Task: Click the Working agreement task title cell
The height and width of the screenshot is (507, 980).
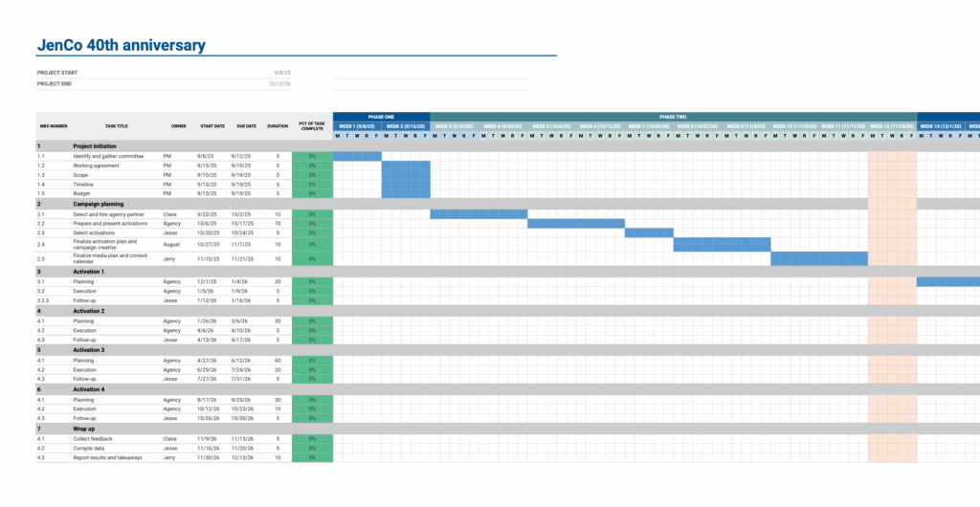Action: [96, 165]
